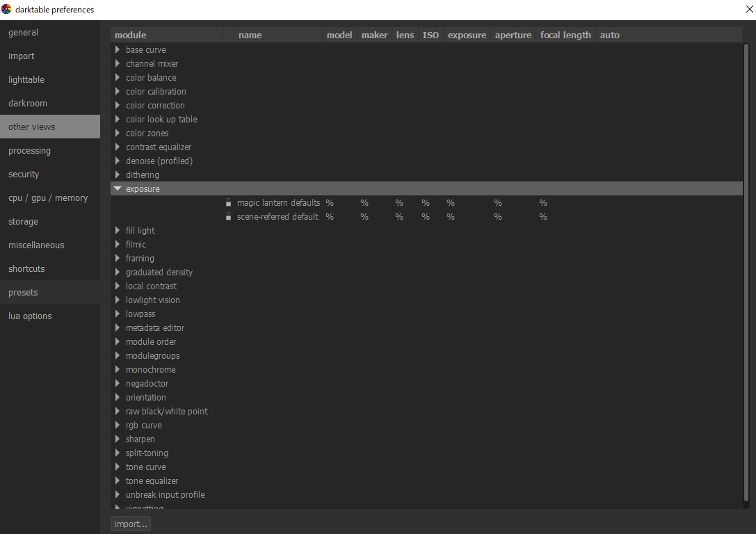Sort by the module column header
Screen dimensions: 756x534
pyautogui.click(x=166, y=35)
